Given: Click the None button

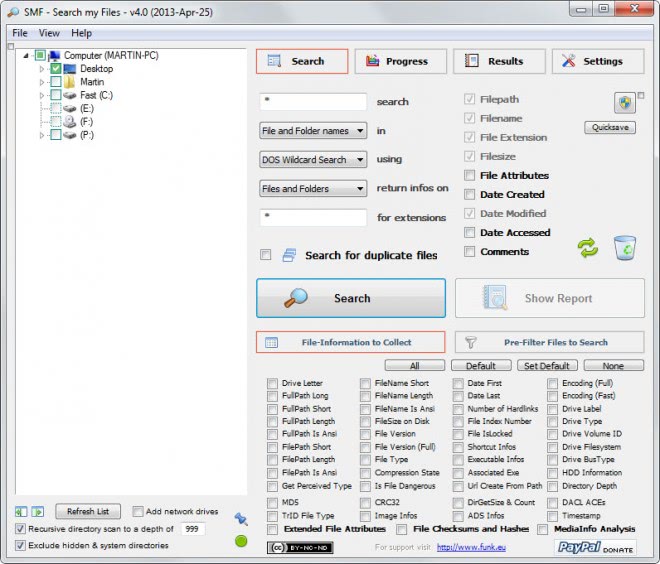Looking at the screenshot, I should point(614,365).
